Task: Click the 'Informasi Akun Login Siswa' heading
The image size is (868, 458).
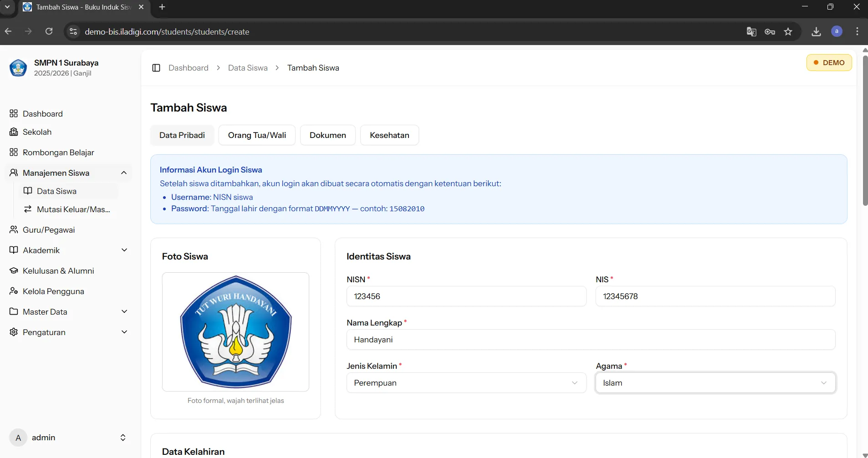Action: click(x=211, y=170)
